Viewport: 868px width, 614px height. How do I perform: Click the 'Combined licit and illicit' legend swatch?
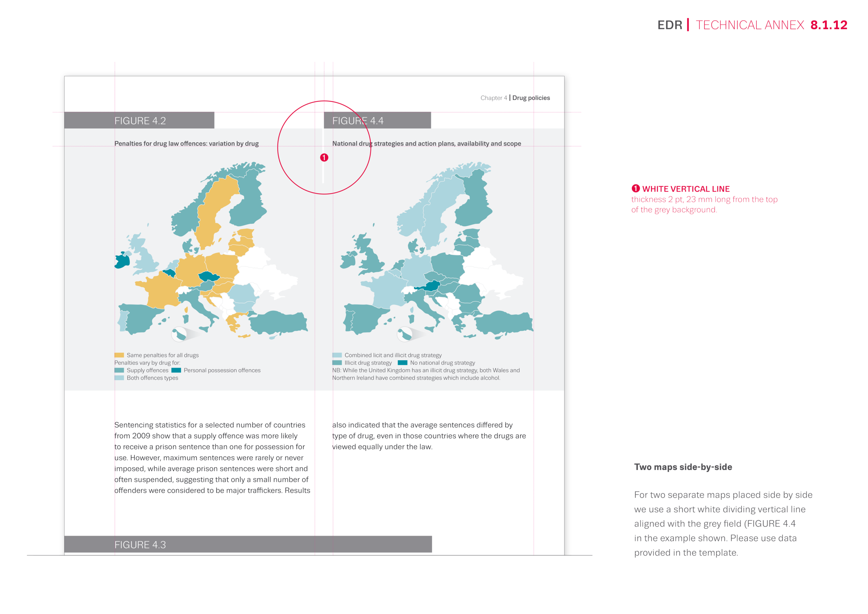(337, 355)
